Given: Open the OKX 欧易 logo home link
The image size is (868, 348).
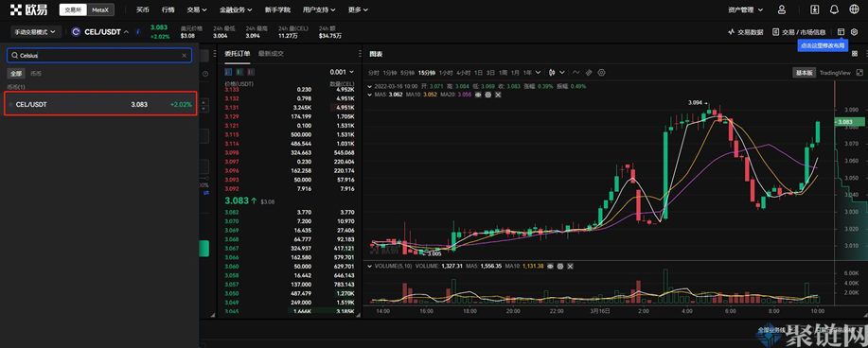Looking at the screenshot, I should tap(28, 9).
